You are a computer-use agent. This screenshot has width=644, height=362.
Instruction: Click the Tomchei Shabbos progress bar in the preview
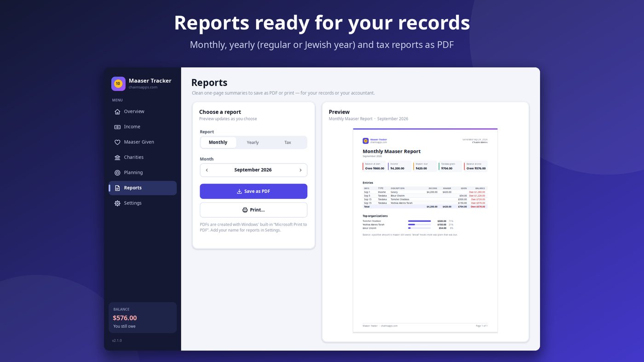pyautogui.click(x=420, y=221)
